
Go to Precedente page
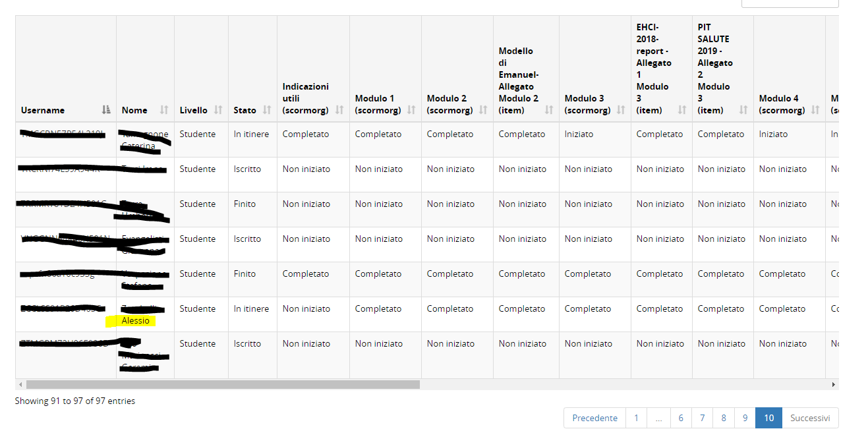[594, 418]
